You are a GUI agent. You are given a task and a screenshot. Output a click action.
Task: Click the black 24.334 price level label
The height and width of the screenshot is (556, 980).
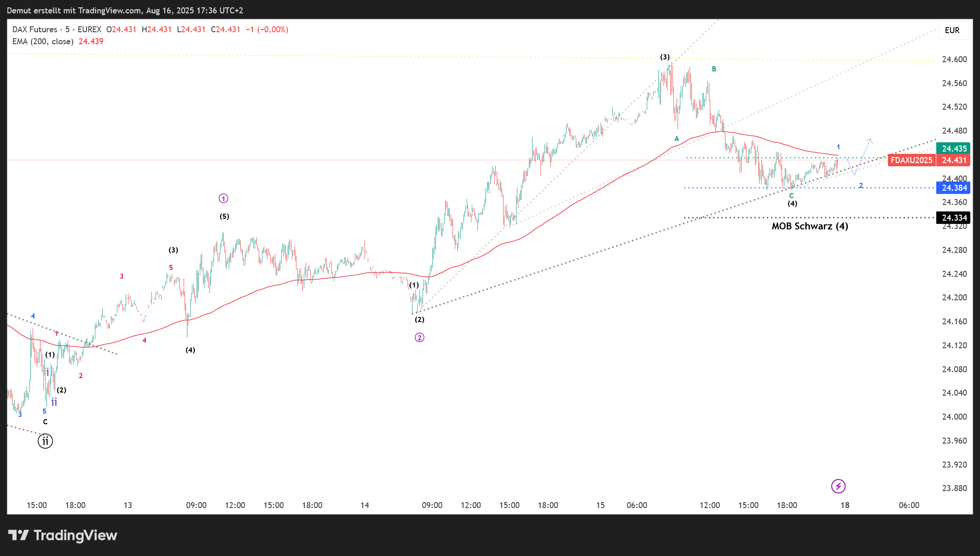click(954, 218)
